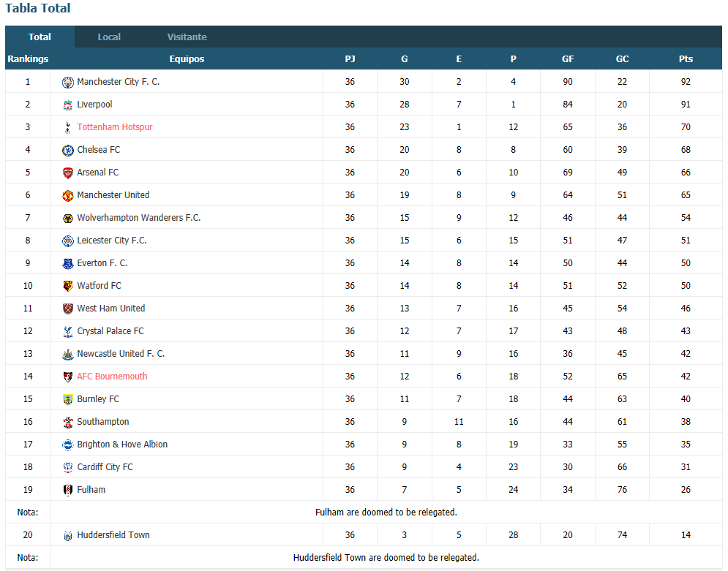Click the Arsenal FC crest icon
The image size is (728, 571).
tap(68, 173)
